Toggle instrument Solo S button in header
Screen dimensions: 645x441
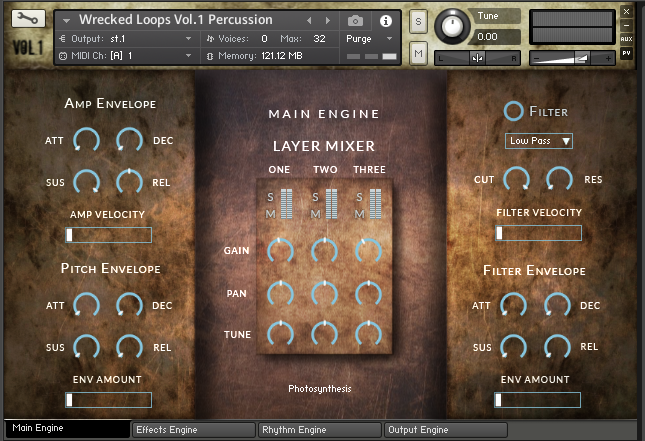point(418,21)
